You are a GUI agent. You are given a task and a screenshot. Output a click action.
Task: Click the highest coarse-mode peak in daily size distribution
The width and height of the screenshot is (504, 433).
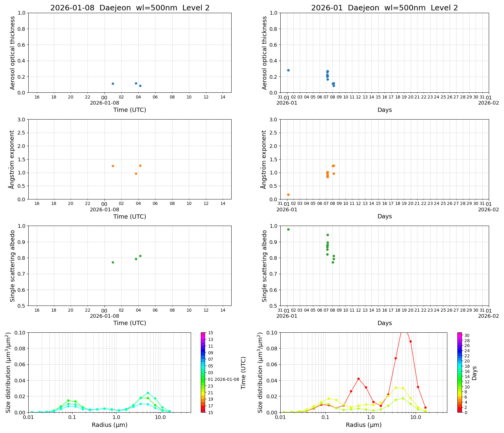pyautogui.click(x=148, y=393)
